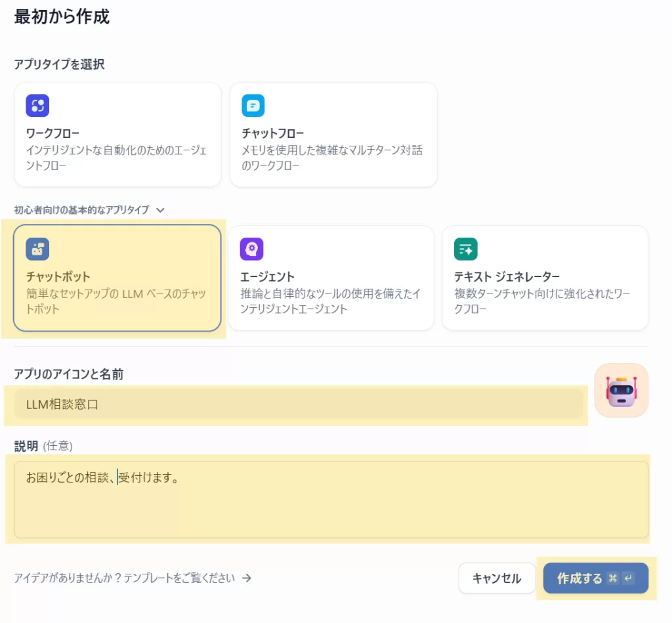The image size is (672, 623).
Task: Click the Enter key badge on the create button
Action: tap(629, 578)
